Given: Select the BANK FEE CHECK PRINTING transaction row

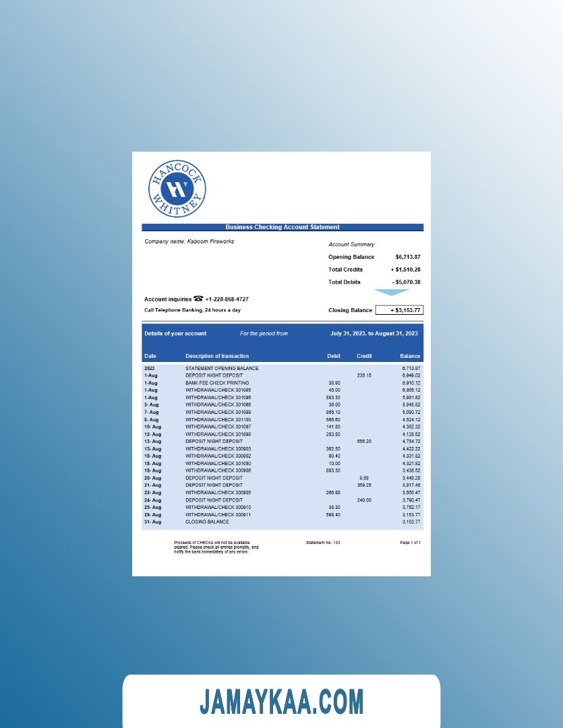Looking at the screenshot, I should click(217, 383).
